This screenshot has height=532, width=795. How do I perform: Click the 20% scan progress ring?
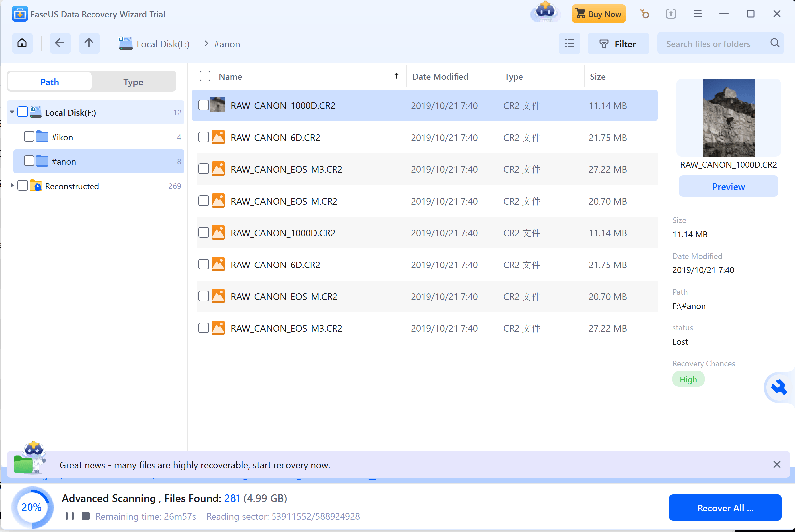(32, 507)
